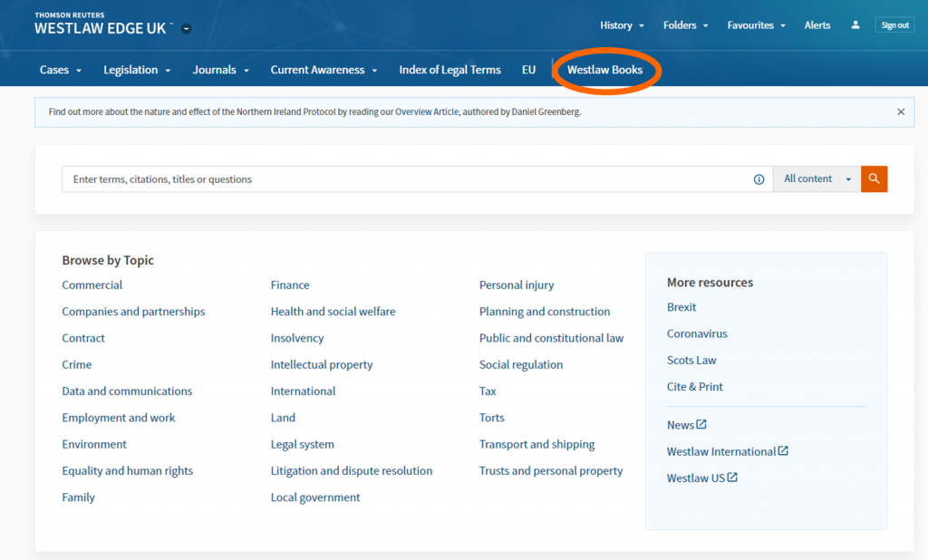The height and width of the screenshot is (560, 928).
Task: Open the user profile icon
Action: (x=855, y=25)
